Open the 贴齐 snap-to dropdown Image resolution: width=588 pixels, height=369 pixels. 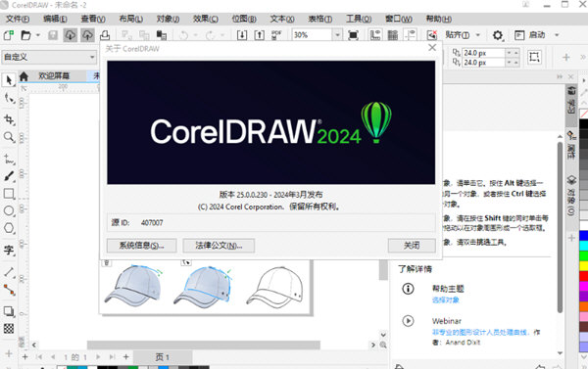pyautogui.click(x=478, y=35)
